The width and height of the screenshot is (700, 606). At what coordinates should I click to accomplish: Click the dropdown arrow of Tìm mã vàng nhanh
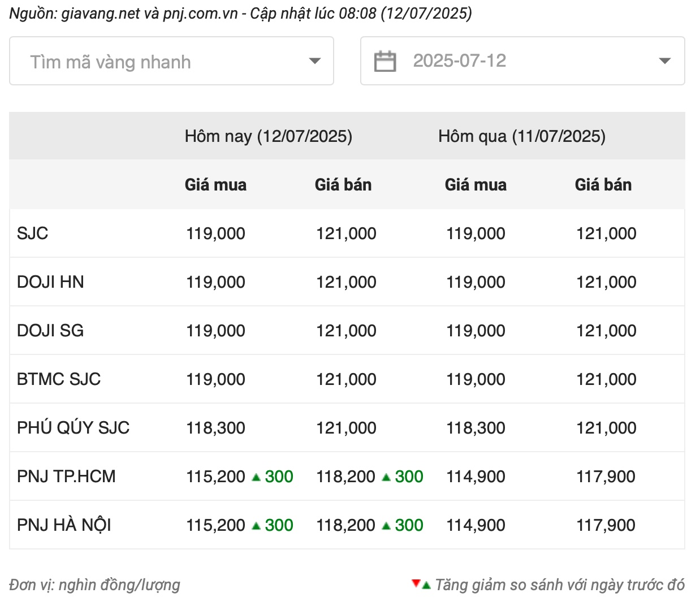tap(315, 61)
